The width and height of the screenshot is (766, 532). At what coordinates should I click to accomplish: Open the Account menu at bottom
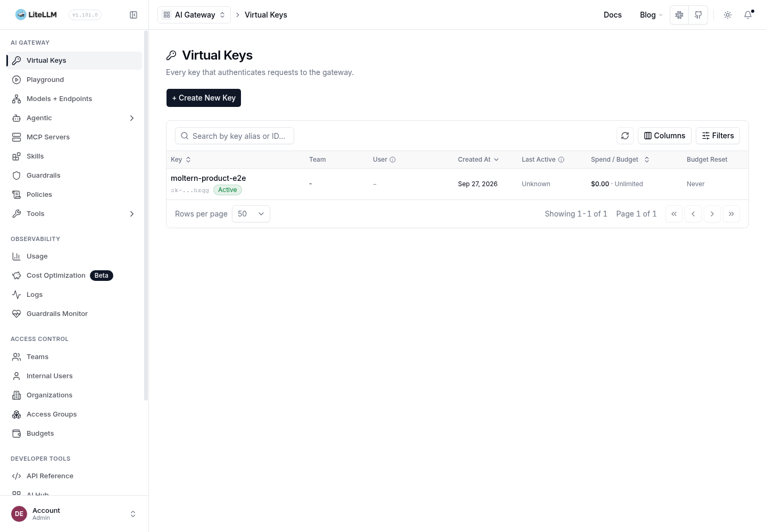74,514
